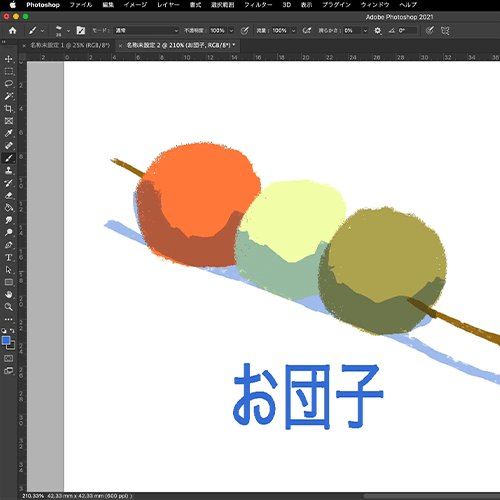Click the document size status info
This screenshot has height=500, width=500.
pyautogui.click(x=89, y=496)
